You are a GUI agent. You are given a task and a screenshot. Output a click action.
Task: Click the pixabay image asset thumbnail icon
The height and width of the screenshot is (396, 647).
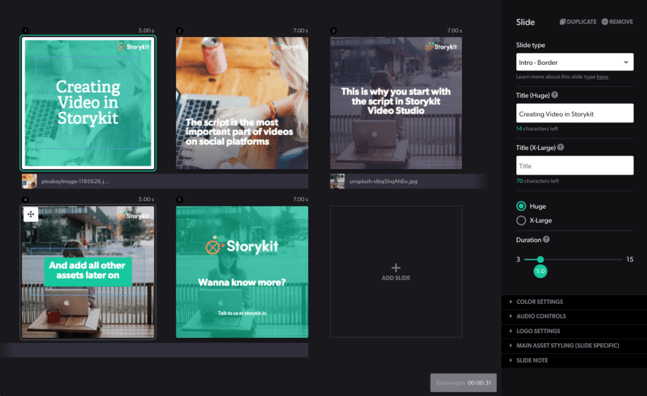[29, 181]
